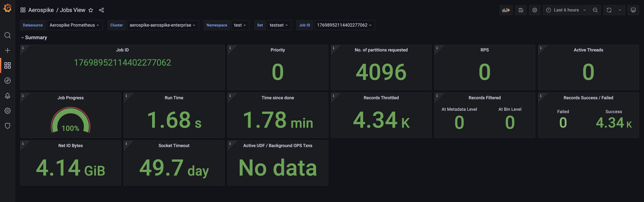Open the Alerting bell icon
The width and height of the screenshot is (644, 202).
click(x=8, y=96)
